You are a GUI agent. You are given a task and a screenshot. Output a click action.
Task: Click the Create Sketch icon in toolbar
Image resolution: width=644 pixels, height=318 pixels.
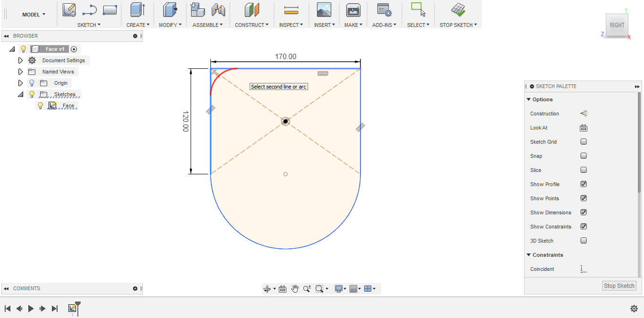[x=69, y=10]
